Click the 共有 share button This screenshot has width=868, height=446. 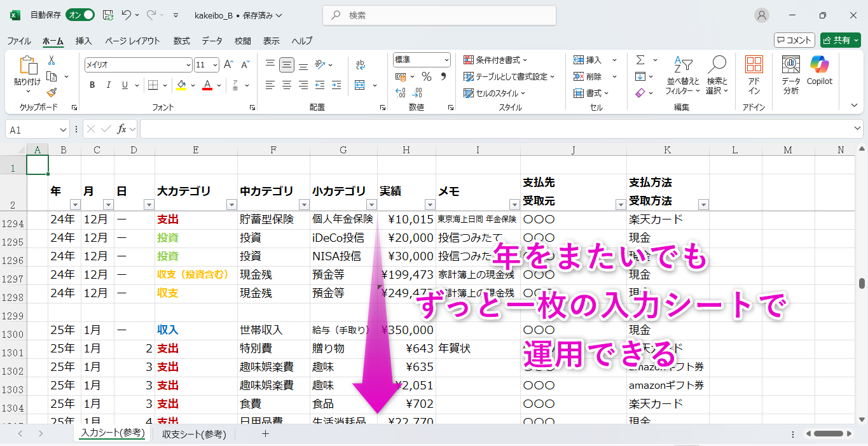[840, 40]
